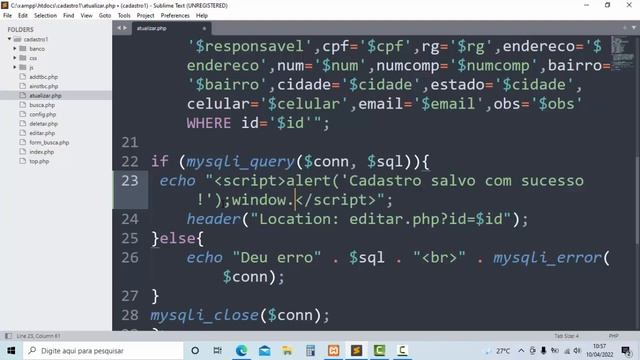
Task: Click line number 28 in gutter
Action: click(x=130, y=315)
